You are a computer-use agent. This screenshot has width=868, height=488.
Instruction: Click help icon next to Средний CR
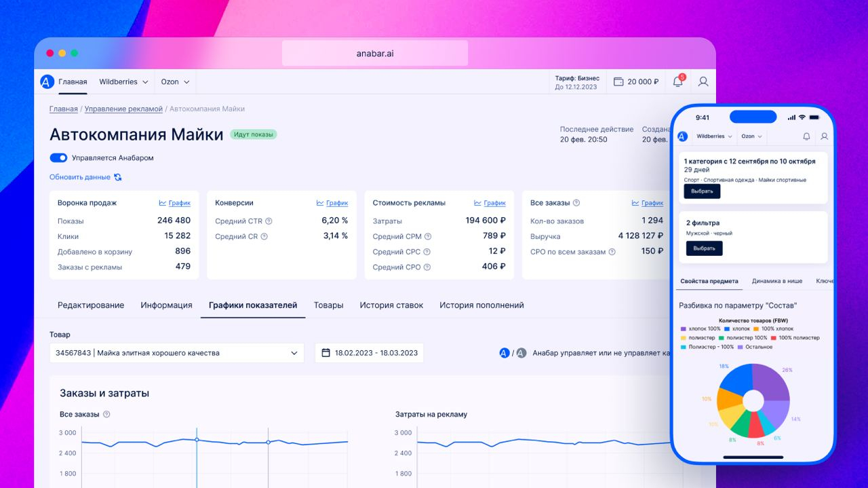point(264,237)
